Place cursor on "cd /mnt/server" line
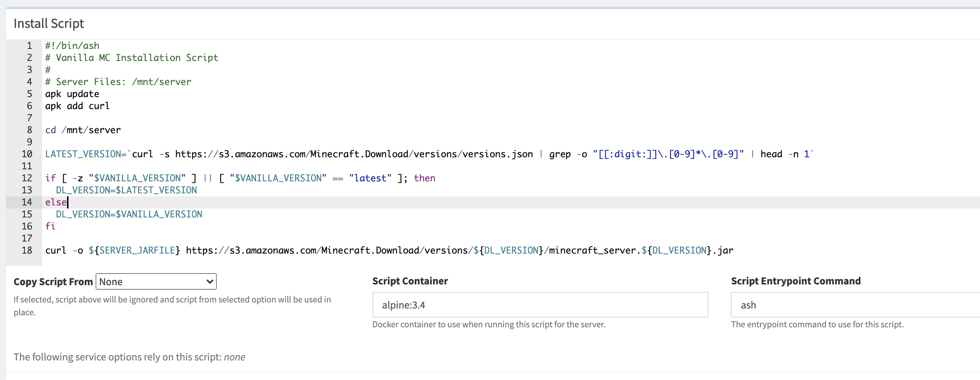Screen dimensions: 980x380 82,130
